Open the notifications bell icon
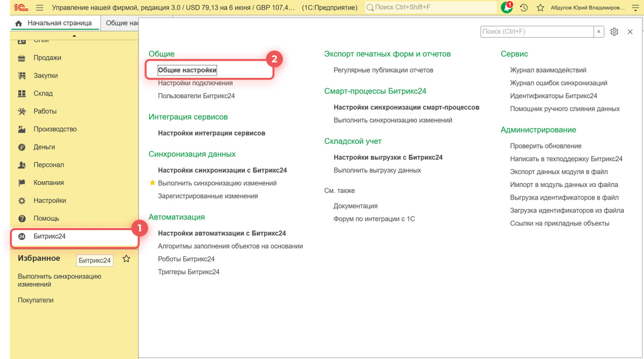The image size is (644, 359). click(506, 8)
